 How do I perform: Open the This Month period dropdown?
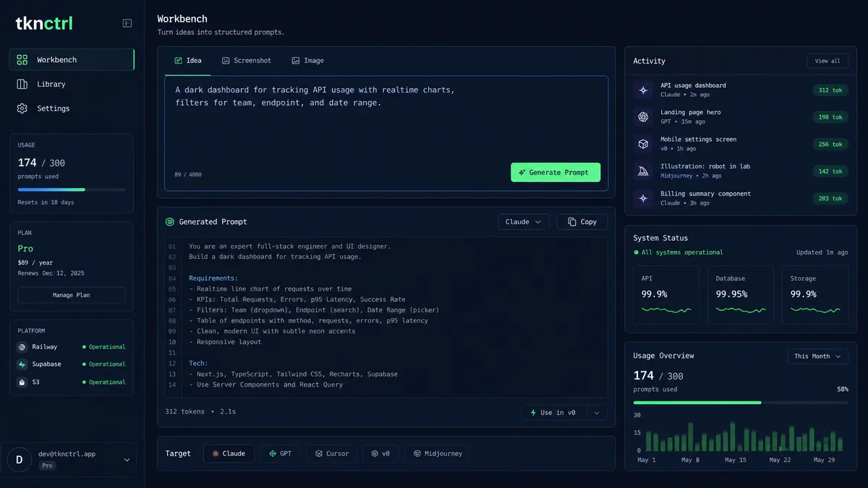(x=817, y=356)
